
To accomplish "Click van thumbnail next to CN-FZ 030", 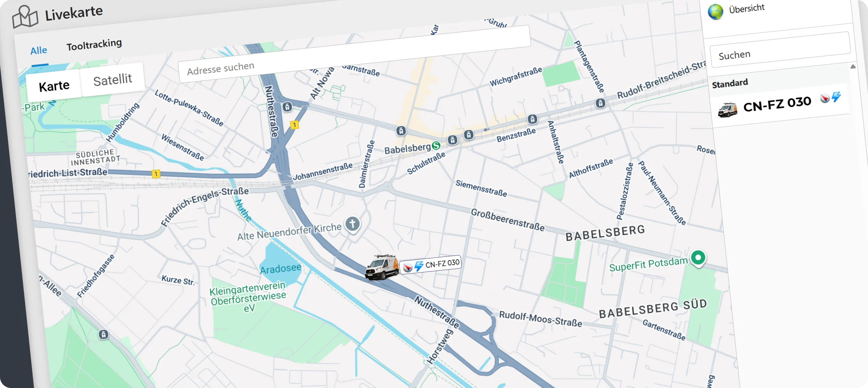I will point(727,110).
